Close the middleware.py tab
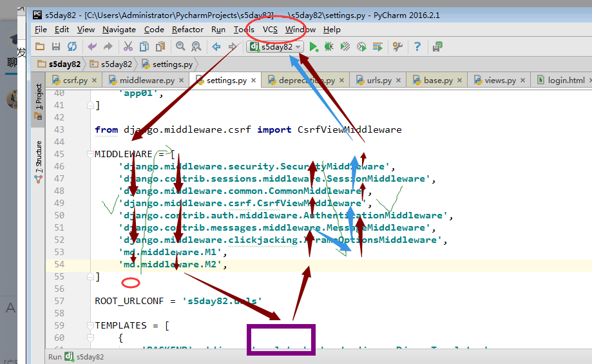Image resolution: width=592 pixels, height=364 pixels. (181, 81)
